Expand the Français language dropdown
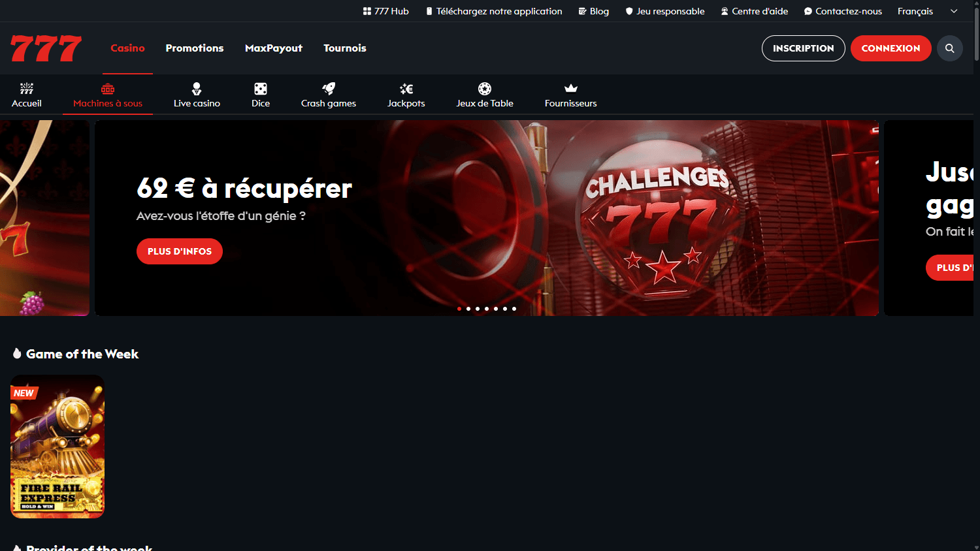980x551 pixels. pos(927,11)
